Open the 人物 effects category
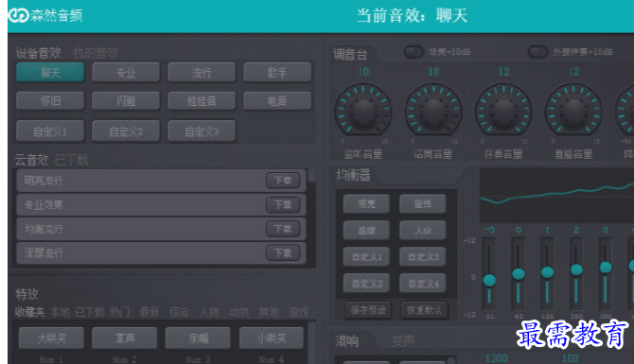The width and height of the screenshot is (634, 364). coord(209,312)
